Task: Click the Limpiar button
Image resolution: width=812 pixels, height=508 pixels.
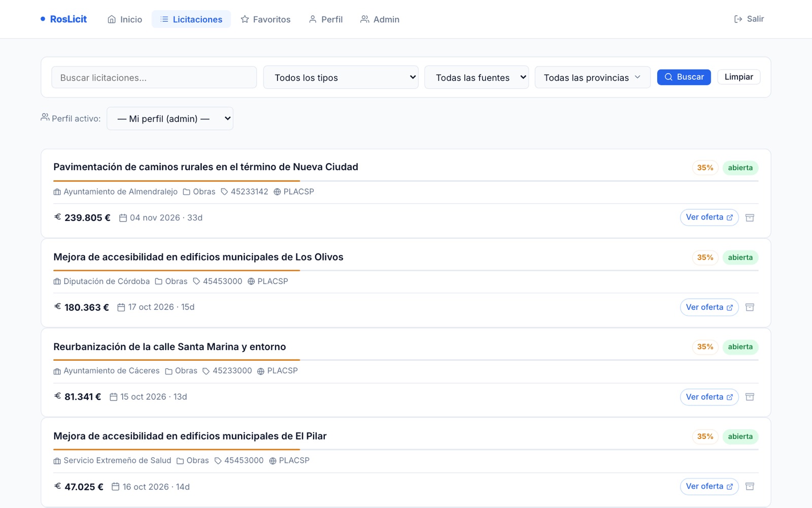Action: (738, 77)
